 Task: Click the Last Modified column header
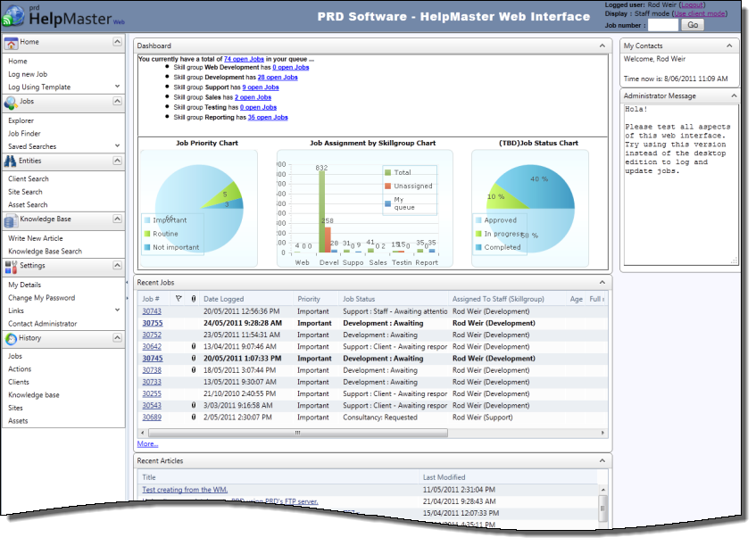[444, 477]
